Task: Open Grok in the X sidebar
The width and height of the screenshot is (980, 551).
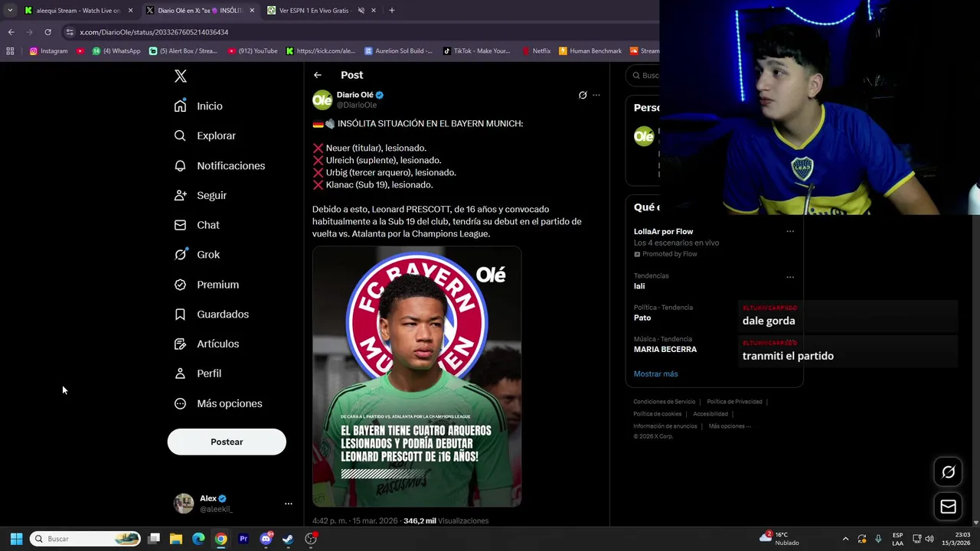Action: pos(197,255)
